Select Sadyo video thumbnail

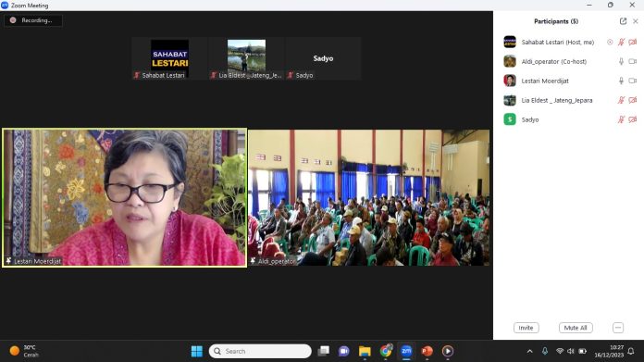pyautogui.click(x=323, y=58)
